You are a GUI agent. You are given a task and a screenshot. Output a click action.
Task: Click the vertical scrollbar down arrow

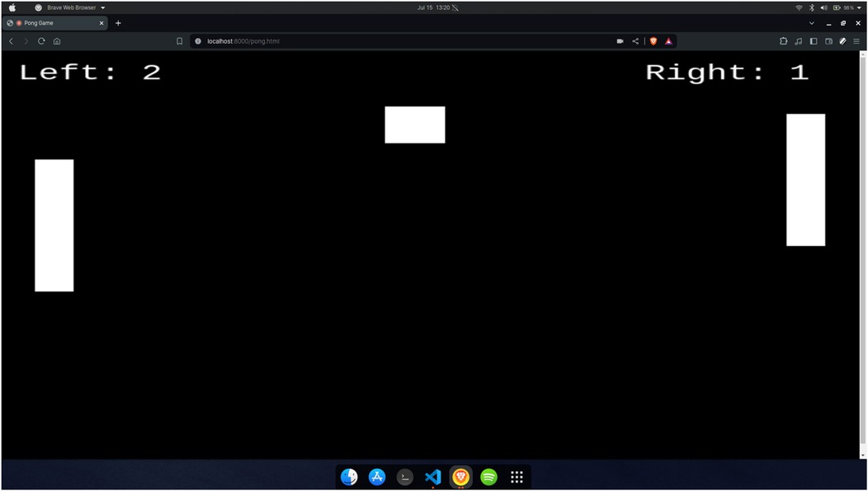click(863, 455)
